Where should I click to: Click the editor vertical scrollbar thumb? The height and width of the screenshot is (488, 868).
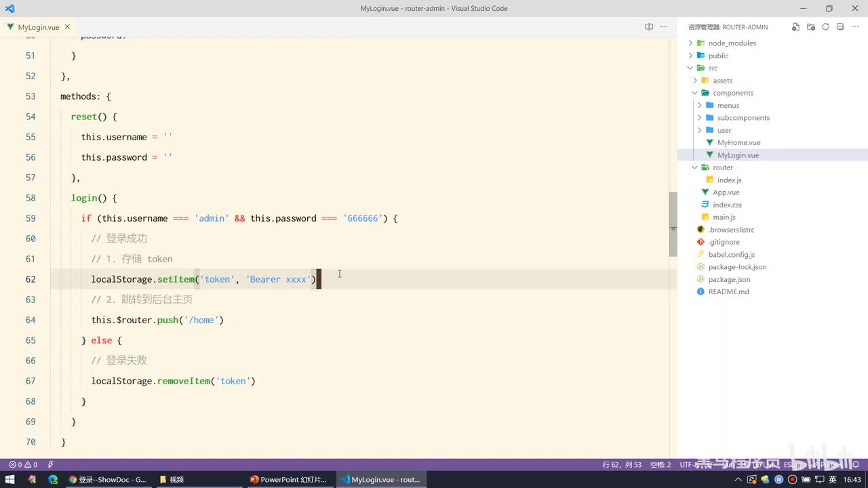pos(673,224)
